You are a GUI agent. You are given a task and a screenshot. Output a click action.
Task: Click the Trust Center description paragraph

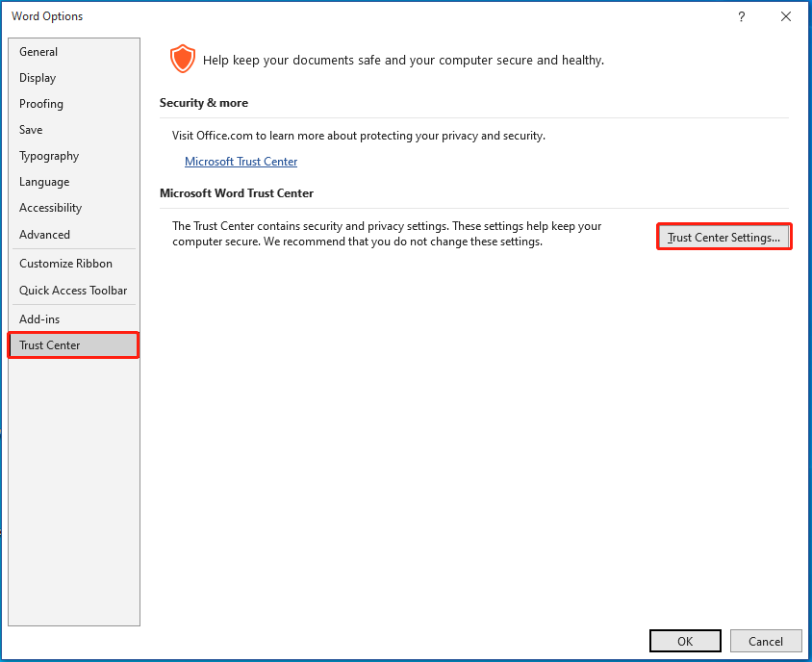pyautogui.click(x=387, y=234)
